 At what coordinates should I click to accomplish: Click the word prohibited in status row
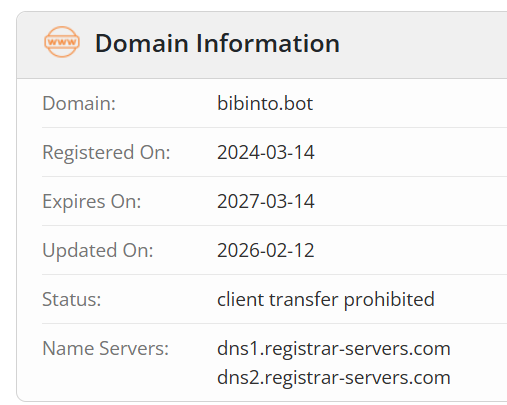[389, 300]
